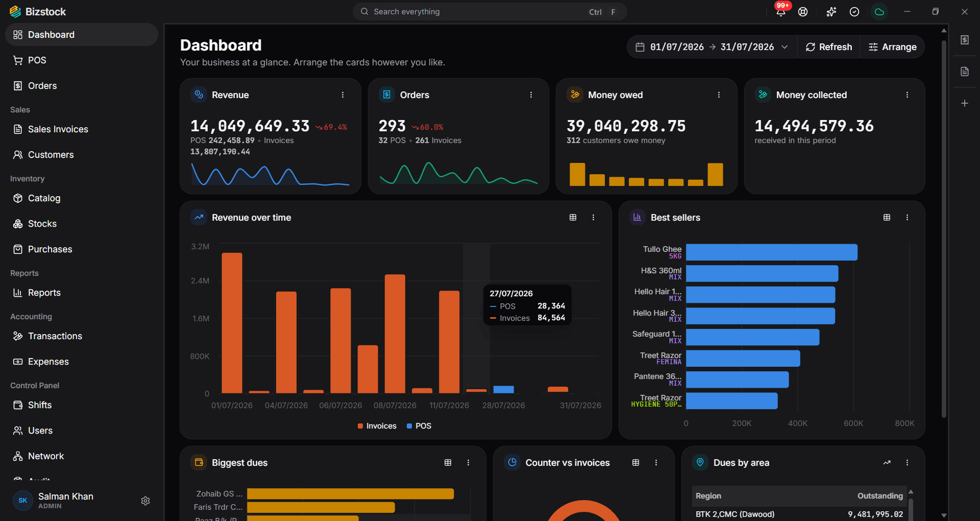Open settings gear next to Salman Khan
This screenshot has width=980, height=521.
point(145,501)
